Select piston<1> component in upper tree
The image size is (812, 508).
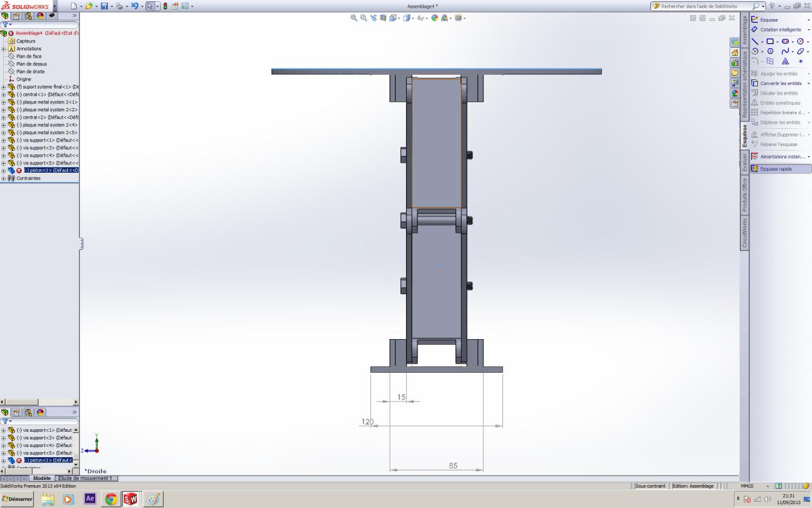pyautogui.click(x=51, y=171)
